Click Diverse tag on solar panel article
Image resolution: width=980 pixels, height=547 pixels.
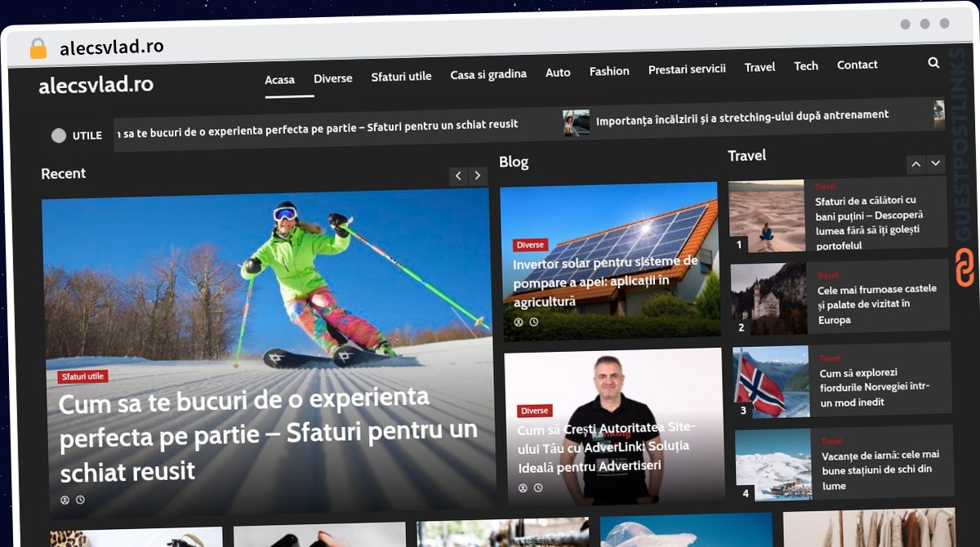(x=530, y=245)
